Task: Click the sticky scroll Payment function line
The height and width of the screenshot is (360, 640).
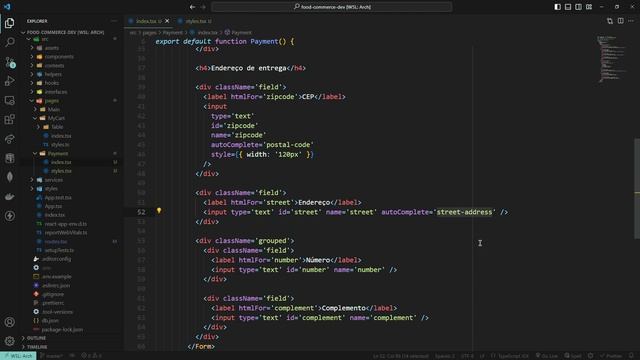Action: pos(224,41)
